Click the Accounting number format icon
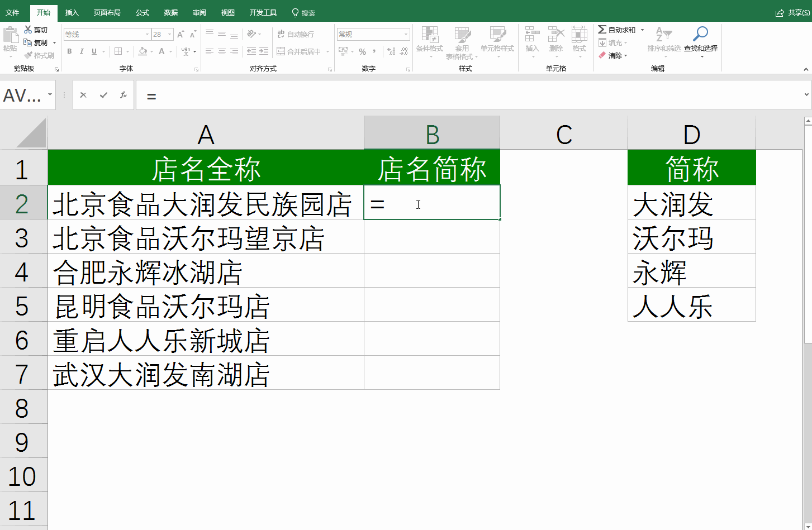The image size is (812, 530). (343, 51)
